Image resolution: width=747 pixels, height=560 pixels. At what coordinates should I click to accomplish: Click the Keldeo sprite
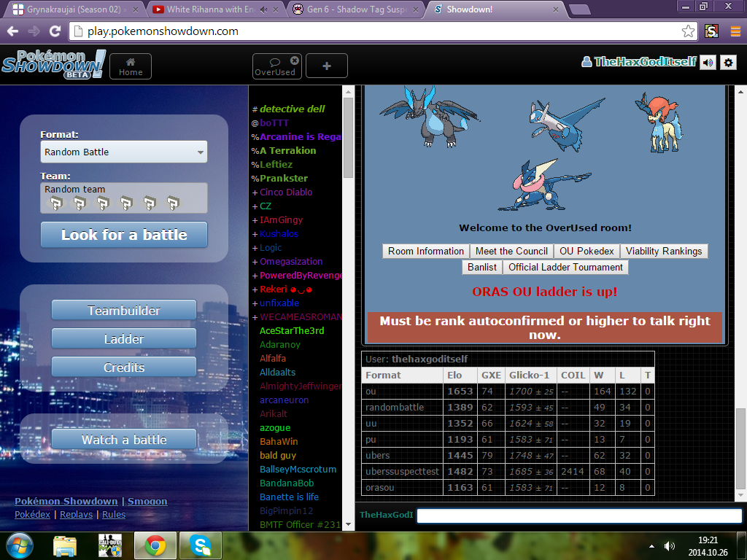coord(659,122)
